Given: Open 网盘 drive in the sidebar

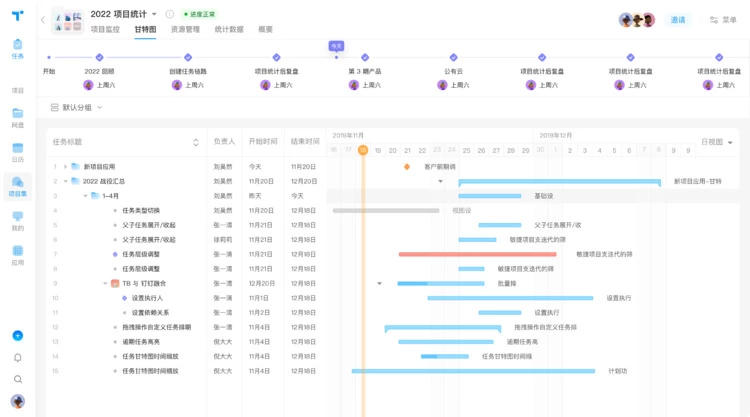Looking at the screenshot, I should pos(17,117).
